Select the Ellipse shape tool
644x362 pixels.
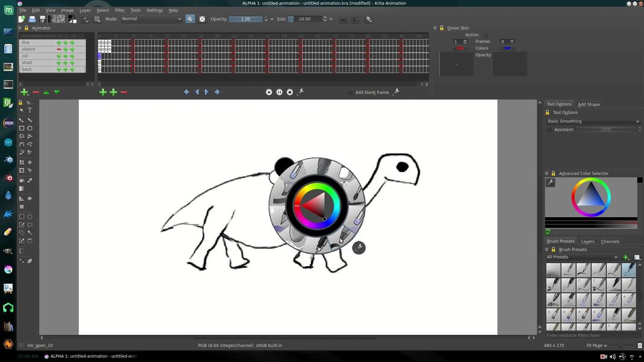[x=30, y=128]
